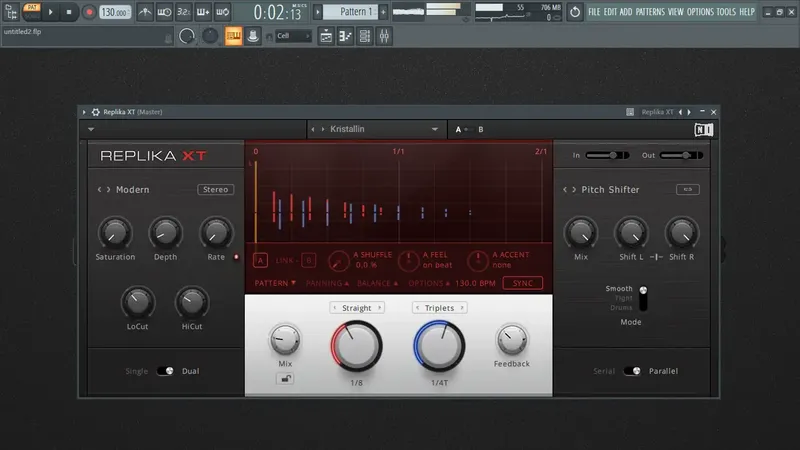Image resolution: width=800 pixels, height=450 pixels.
Task: Click the Rate knob
Action: (x=216, y=233)
